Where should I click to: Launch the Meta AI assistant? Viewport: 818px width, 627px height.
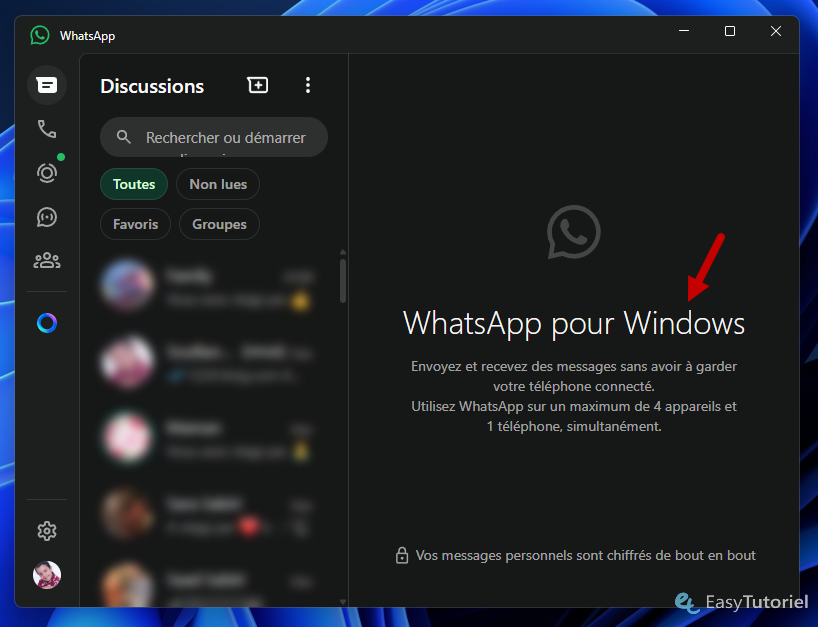tap(46, 323)
